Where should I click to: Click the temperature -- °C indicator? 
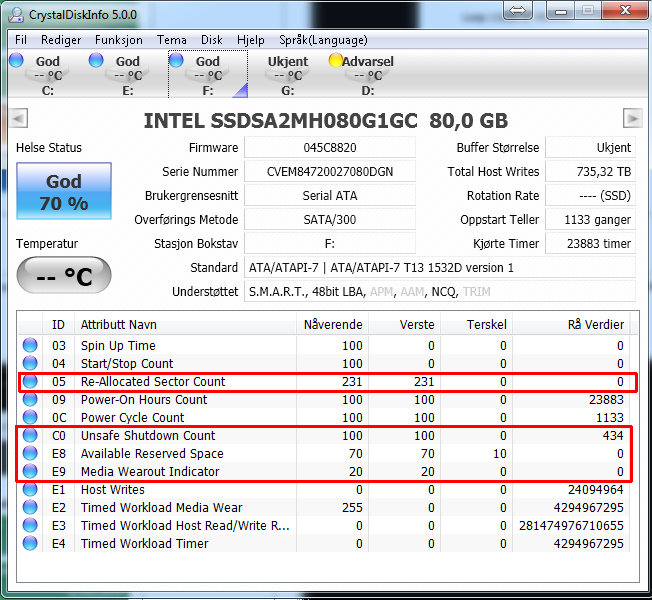pyautogui.click(x=64, y=275)
